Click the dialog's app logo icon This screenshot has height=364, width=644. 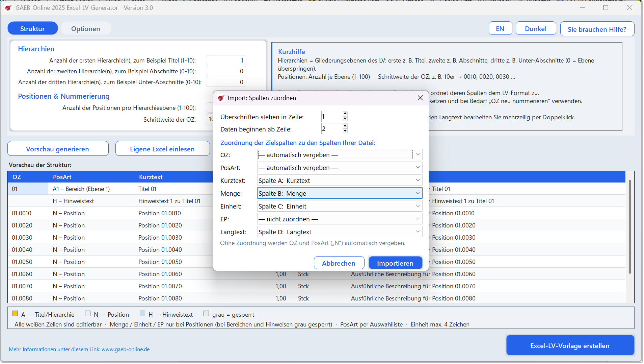[x=221, y=98]
